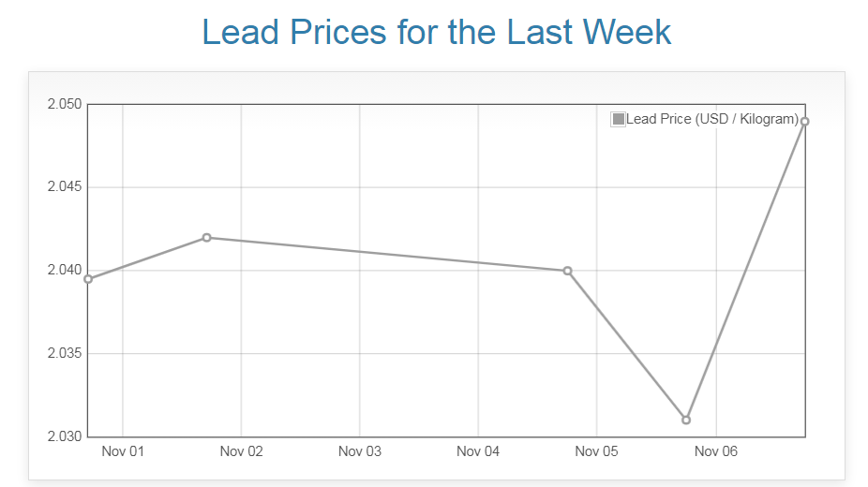The height and width of the screenshot is (487, 868).
Task: Select the lowest data point near 2.031
Action: click(x=686, y=420)
